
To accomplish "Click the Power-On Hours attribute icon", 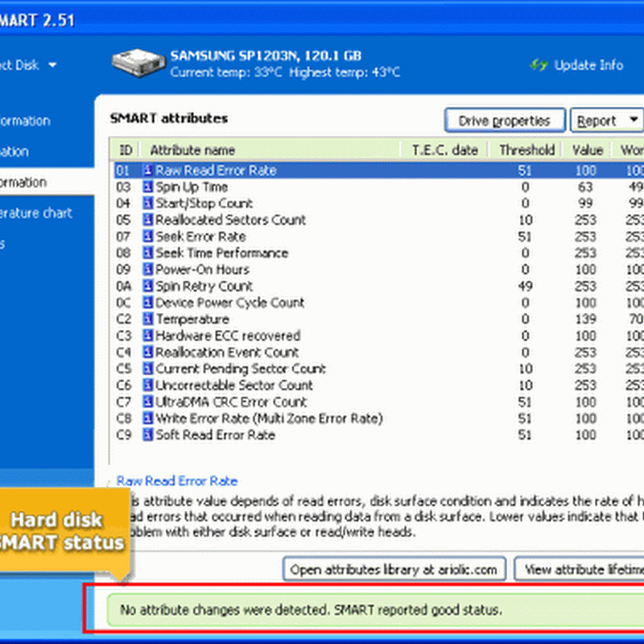I will tap(148, 270).
